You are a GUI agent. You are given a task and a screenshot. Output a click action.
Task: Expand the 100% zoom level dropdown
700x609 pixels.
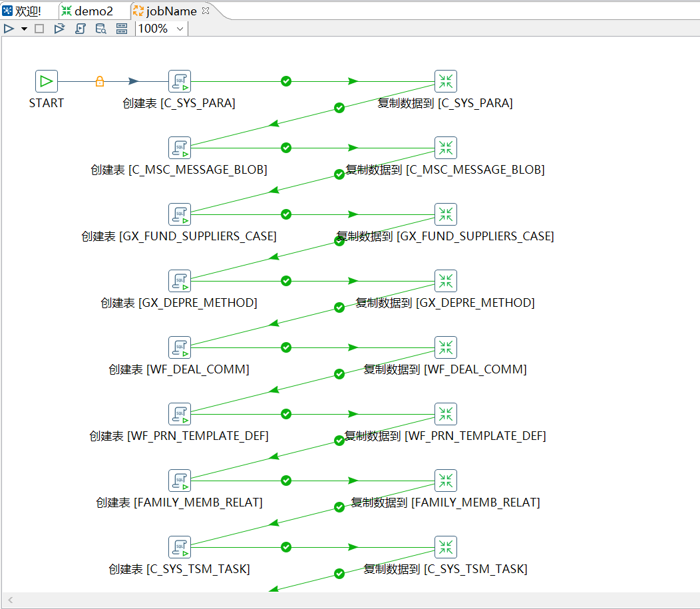pyautogui.click(x=180, y=29)
